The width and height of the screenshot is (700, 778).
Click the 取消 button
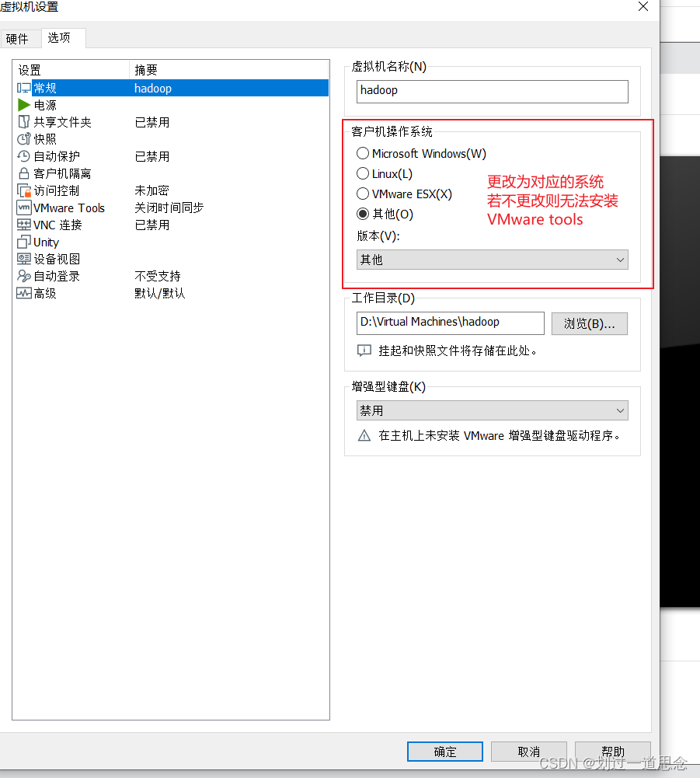tap(529, 752)
